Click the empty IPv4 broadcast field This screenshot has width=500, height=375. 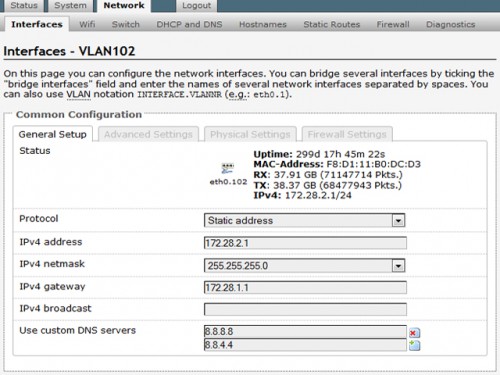(305, 309)
